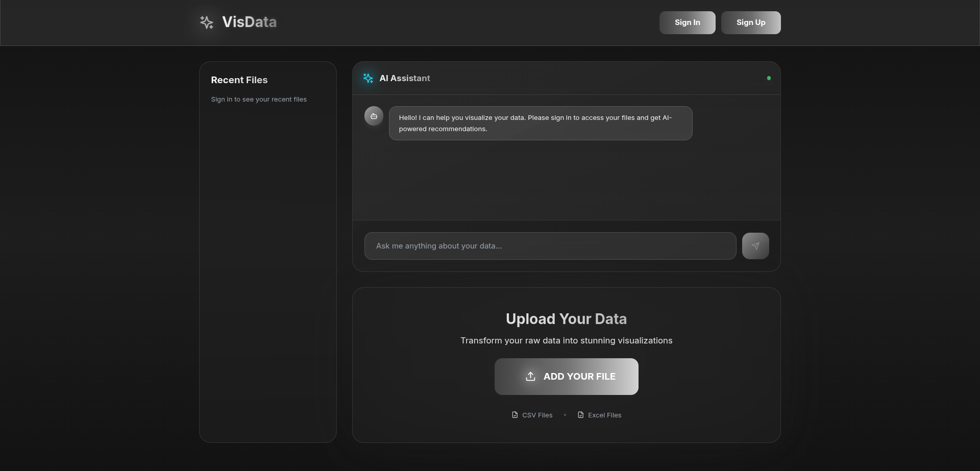Viewport: 980px width, 471px height.
Task: Click the upload arrow icon in the ADD YOUR FILE button
Action: (530, 377)
